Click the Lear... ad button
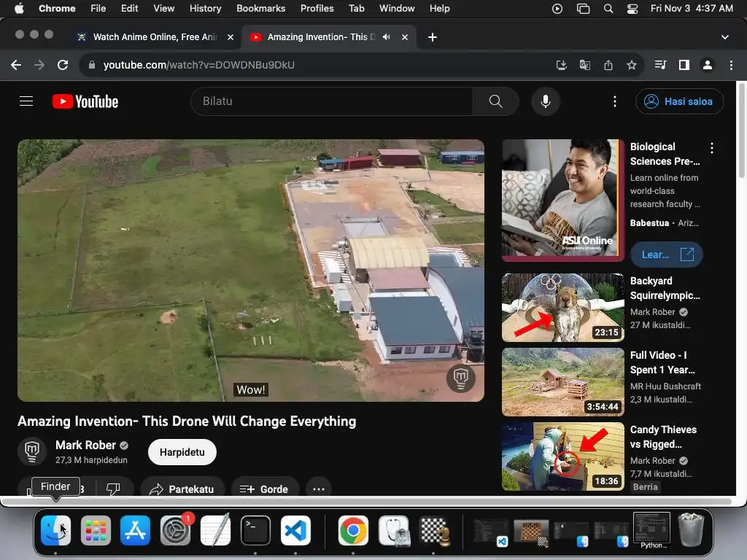The width and height of the screenshot is (747, 560). pyautogui.click(x=666, y=254)
